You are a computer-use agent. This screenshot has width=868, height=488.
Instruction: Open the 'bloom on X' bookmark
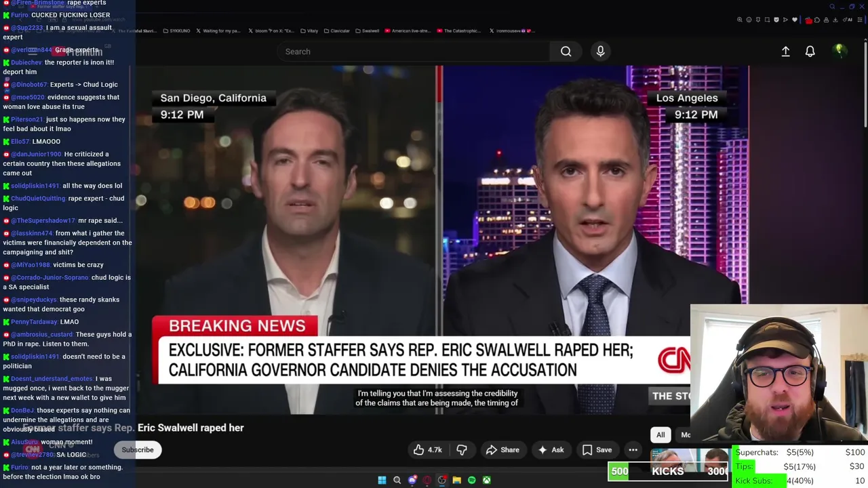pyautogui.click(x=271, y=30)
